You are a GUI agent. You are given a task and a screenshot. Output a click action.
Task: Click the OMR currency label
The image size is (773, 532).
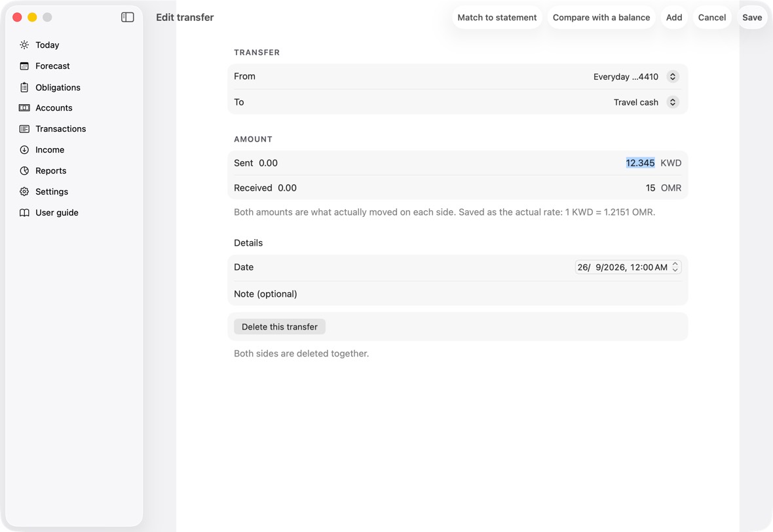pyautogui.click(x=671, y=188)
